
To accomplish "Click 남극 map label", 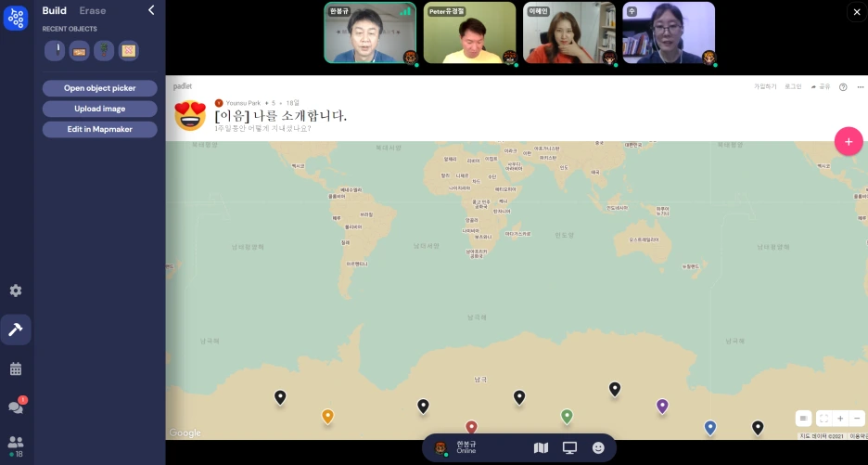I will 480,380.
